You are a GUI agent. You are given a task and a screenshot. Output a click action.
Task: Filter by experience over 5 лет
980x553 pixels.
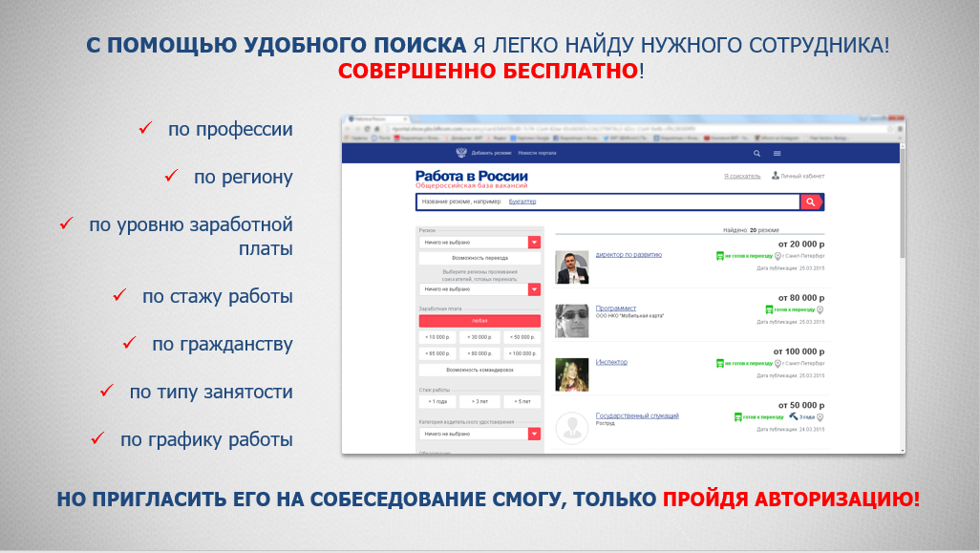[x=522, y=401]
